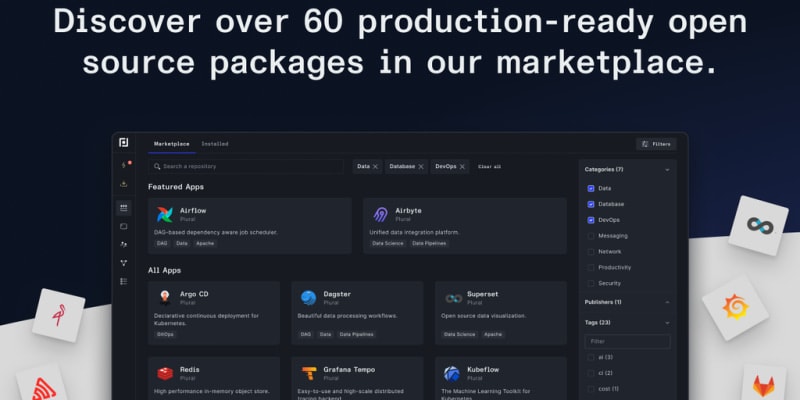Image resolution: width=800 pixels, height=400 pixels.
Task: Click the Dagster app icon
Action: click(308, 297)
